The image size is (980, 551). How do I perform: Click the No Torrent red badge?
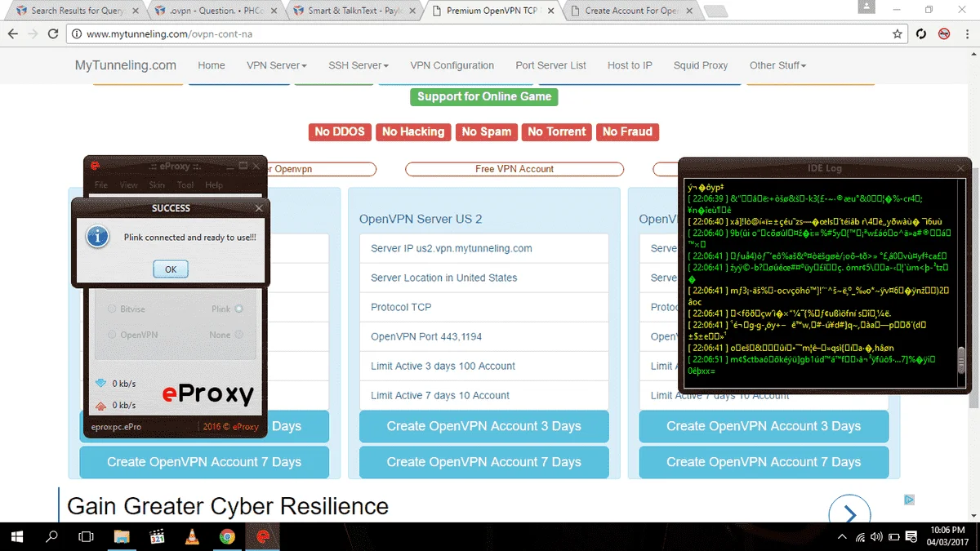tap(557, 131)
